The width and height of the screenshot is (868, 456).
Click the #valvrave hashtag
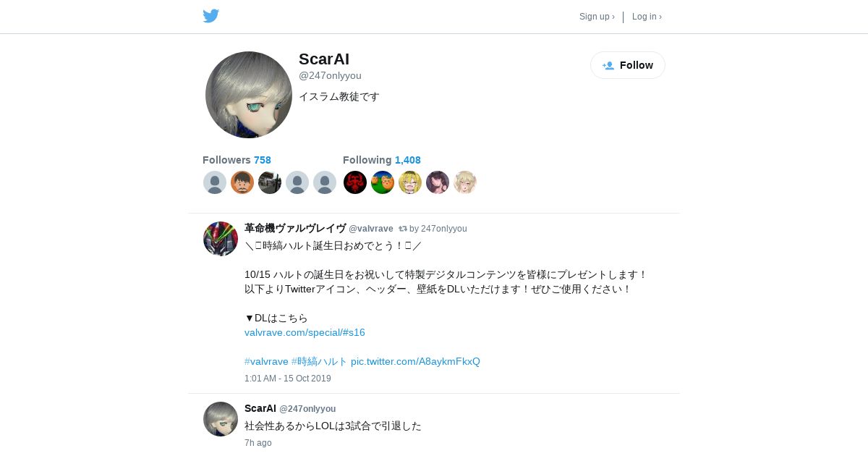pos(266,361)
